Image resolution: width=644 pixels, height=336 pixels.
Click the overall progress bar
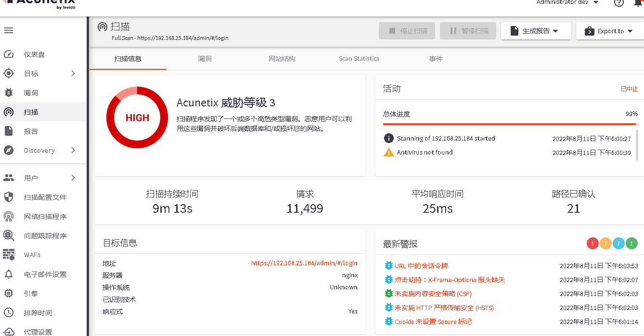click(x=510, y=124)
